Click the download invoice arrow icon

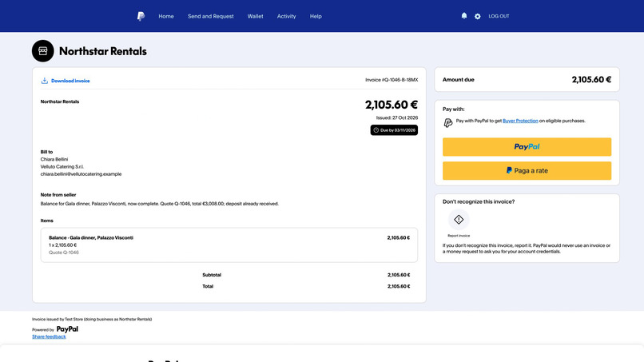tap(45, 81)
